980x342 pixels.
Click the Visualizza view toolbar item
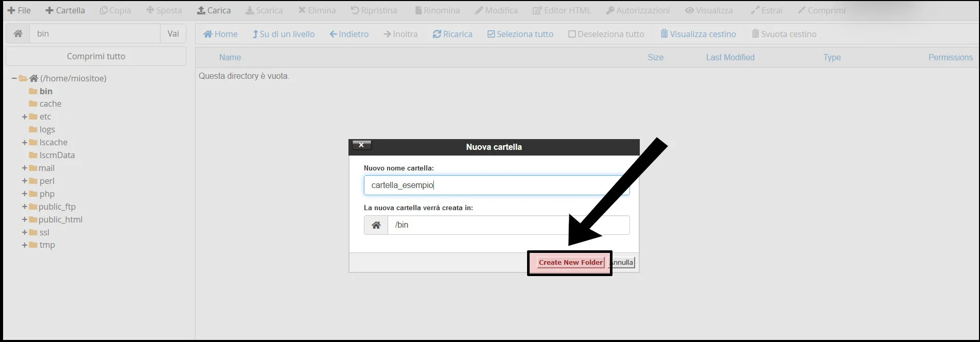tap(709, 10)
